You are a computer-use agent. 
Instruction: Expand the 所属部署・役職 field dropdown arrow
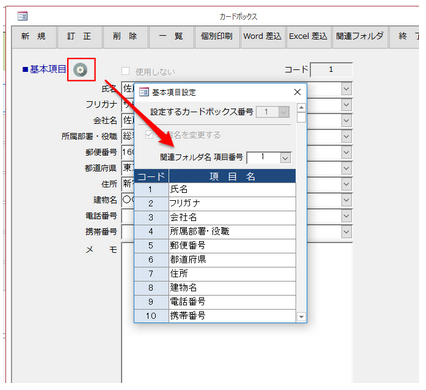(347, 137)
